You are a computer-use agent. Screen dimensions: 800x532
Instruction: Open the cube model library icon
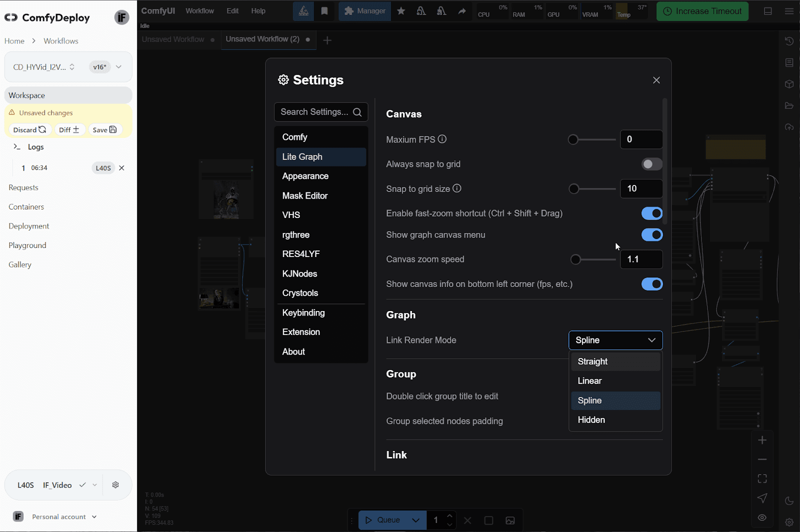coord(789,84)
